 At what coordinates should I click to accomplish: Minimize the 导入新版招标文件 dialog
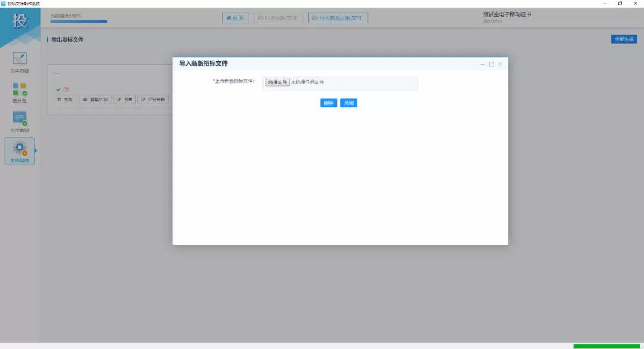[x=482, y=64]
